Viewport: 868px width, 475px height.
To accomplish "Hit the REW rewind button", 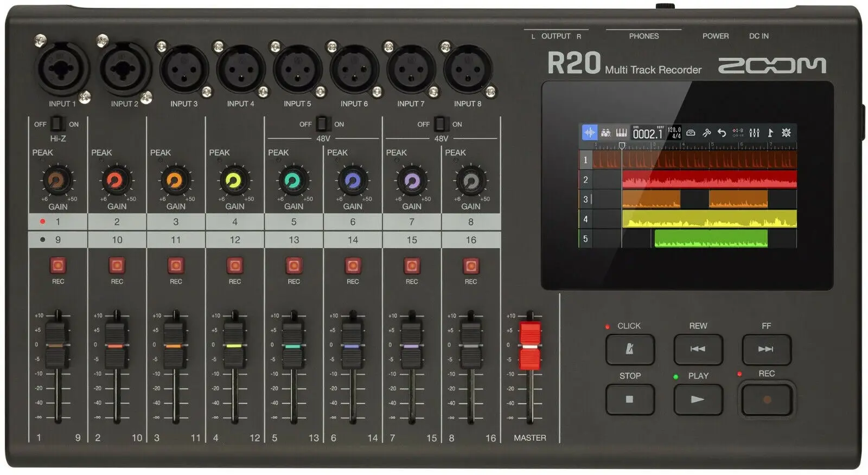I will click(x=698, y=349).
